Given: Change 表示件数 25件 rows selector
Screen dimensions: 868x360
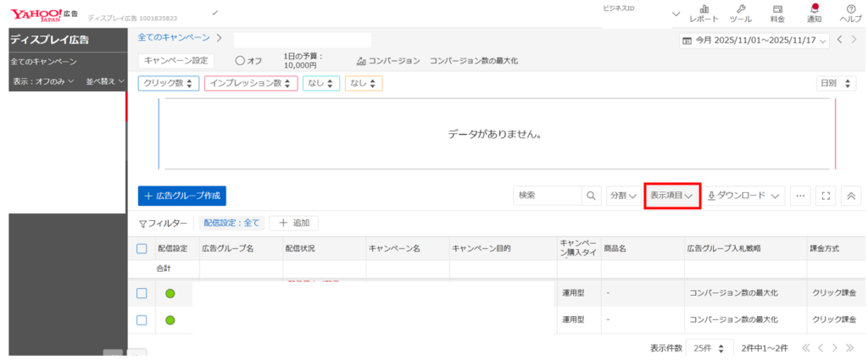Looking at the screenshot, I should (709, 348).
